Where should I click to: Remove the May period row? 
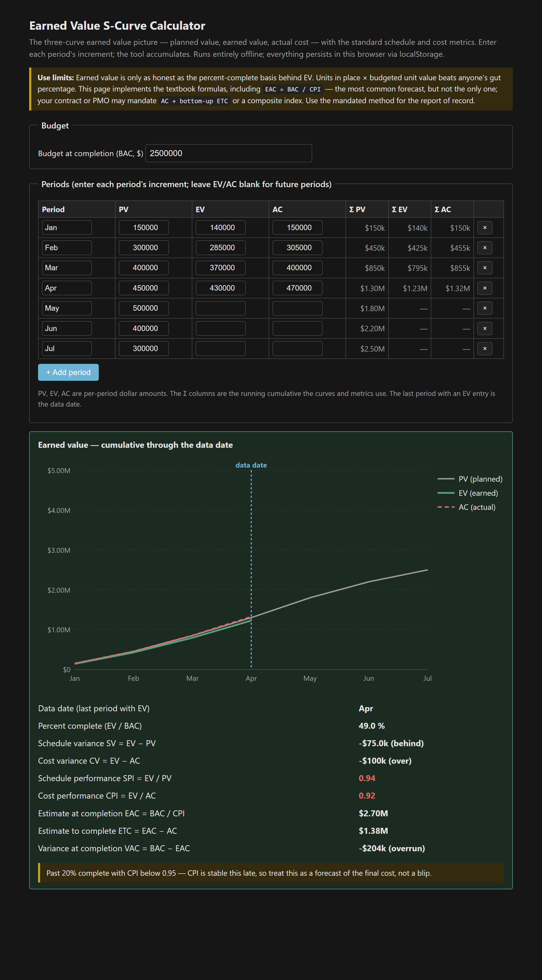485,308
